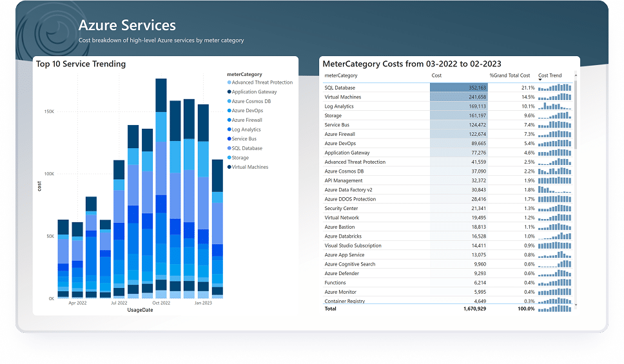This screenshot has height=364, width=624.
Task: Select the Azure DevOps table row
Action: (448, 143)
